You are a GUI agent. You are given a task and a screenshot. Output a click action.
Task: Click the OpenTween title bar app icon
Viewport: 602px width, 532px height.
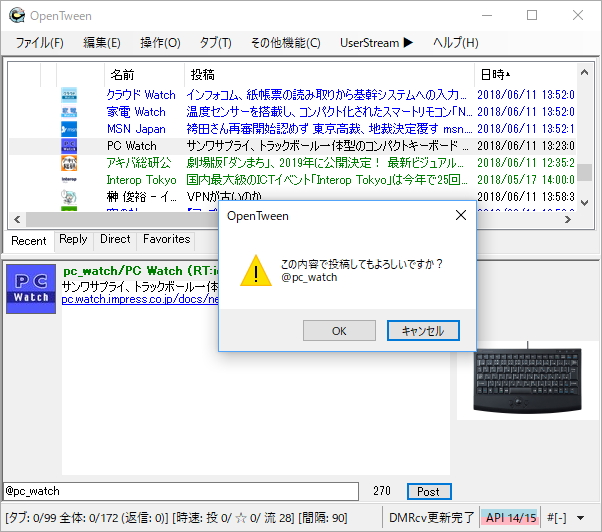point(17,15)
